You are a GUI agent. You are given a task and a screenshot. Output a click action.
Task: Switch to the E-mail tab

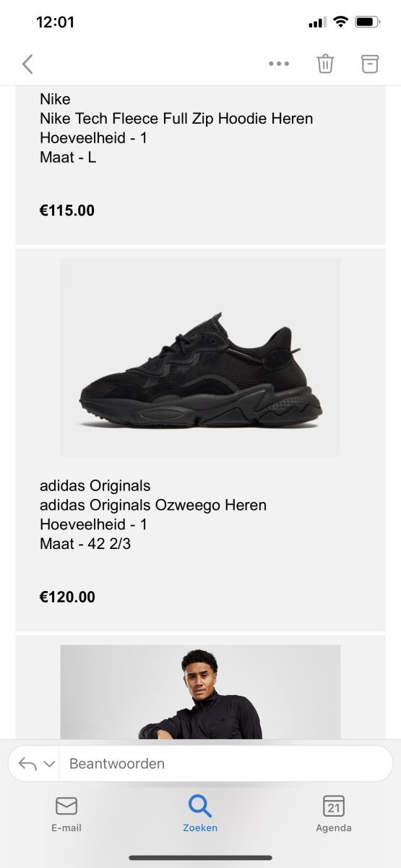point(66,814)
